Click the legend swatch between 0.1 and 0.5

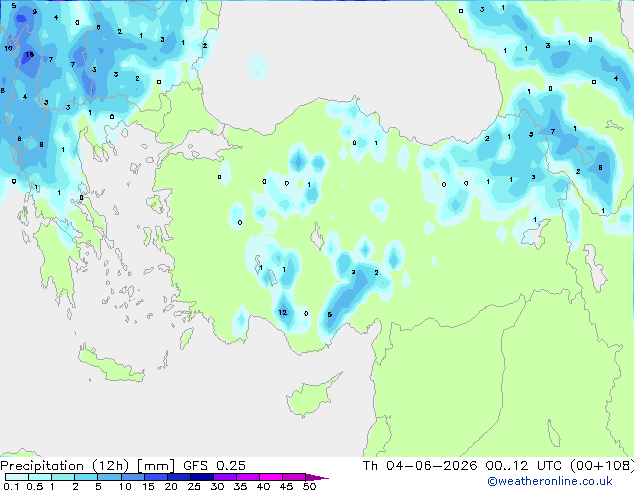17,477
